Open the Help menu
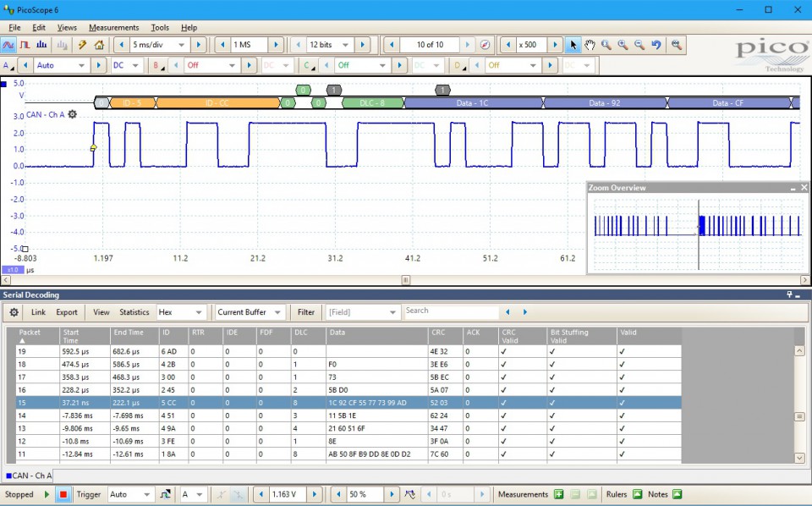 coord(189,27)
